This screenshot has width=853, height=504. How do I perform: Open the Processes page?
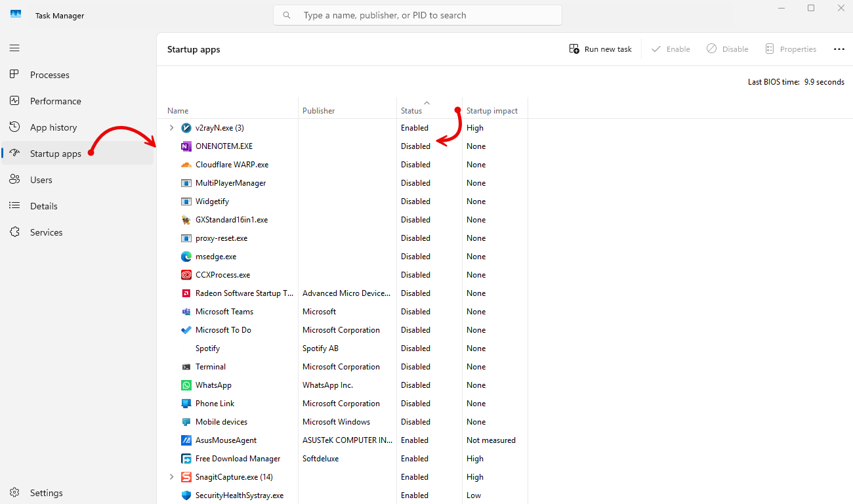pyautogui.click(x=49, y=75)
